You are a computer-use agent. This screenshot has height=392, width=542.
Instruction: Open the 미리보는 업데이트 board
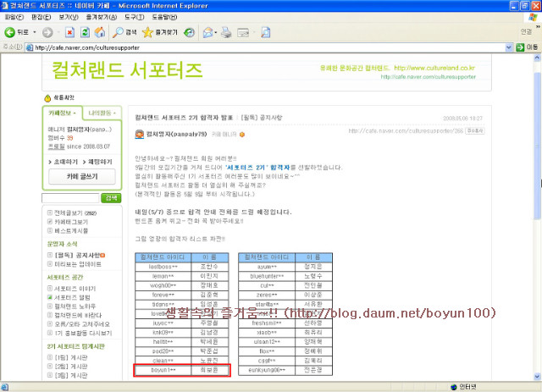click(78, 264)
